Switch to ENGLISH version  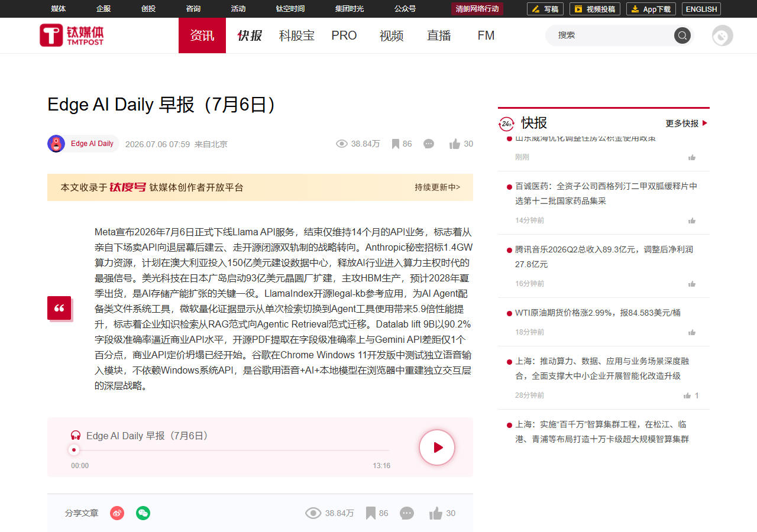coord(701,9)
